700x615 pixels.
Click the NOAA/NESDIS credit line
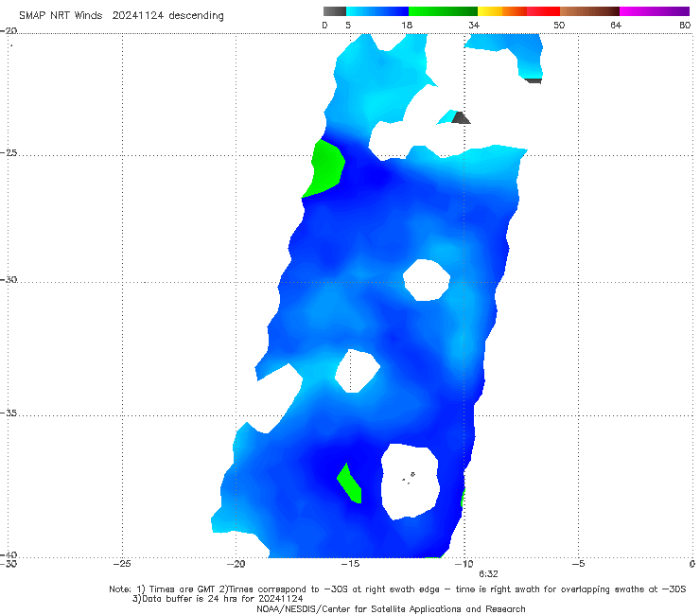click(391, 608)
